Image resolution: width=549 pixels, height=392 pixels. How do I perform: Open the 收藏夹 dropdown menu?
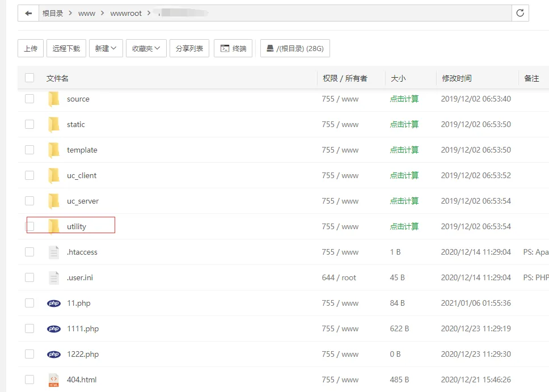tap(146, 49)
